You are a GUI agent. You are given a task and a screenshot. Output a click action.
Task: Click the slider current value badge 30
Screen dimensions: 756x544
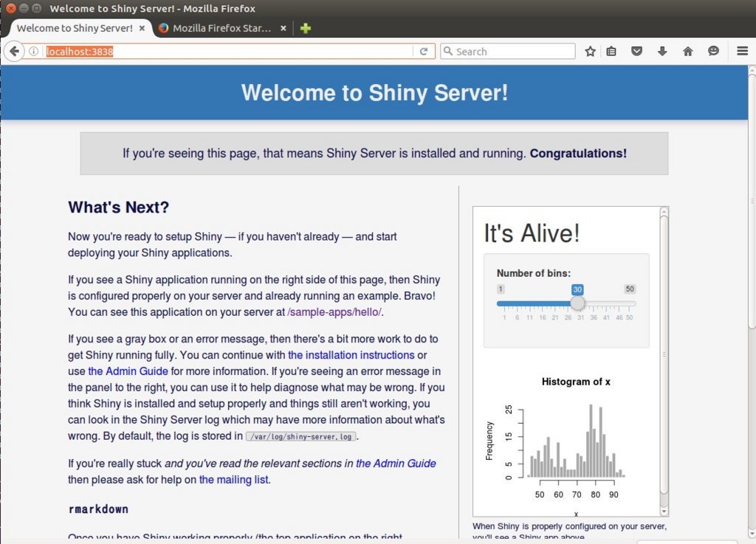click(577, 289)
